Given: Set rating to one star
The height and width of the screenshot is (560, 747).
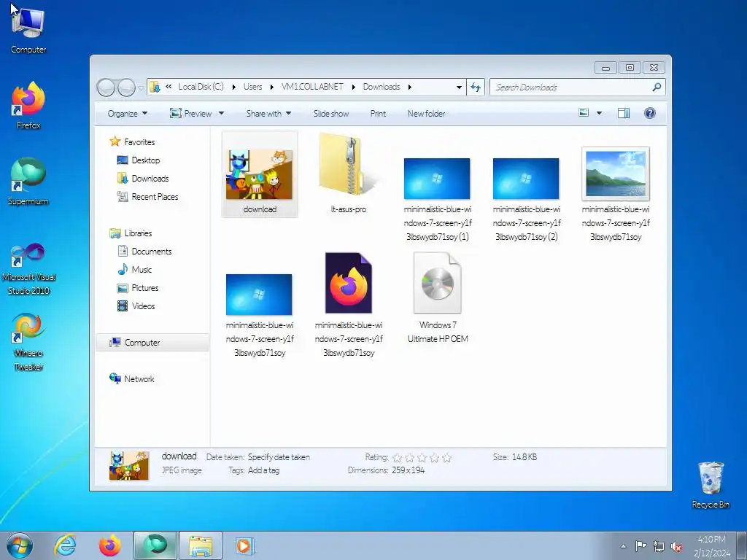Looking at the screenshot, I should [x=398, y=458].
